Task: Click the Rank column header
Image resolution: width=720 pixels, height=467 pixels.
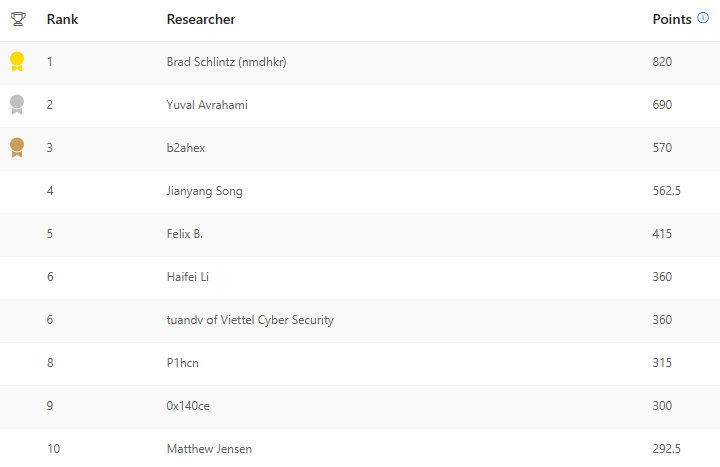Action: 62,19
